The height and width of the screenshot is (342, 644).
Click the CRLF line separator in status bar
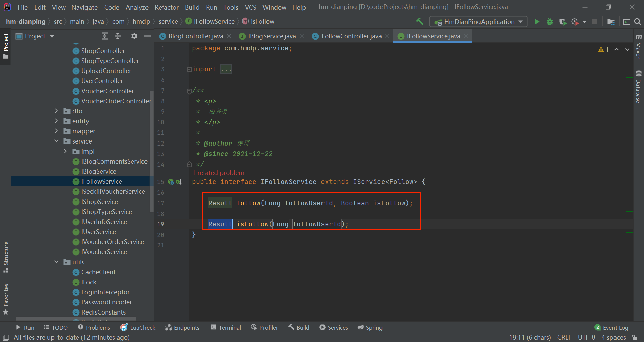click(x=564, y=337)
